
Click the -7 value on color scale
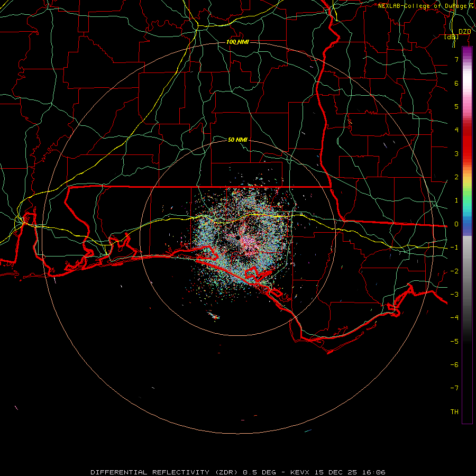454,388
